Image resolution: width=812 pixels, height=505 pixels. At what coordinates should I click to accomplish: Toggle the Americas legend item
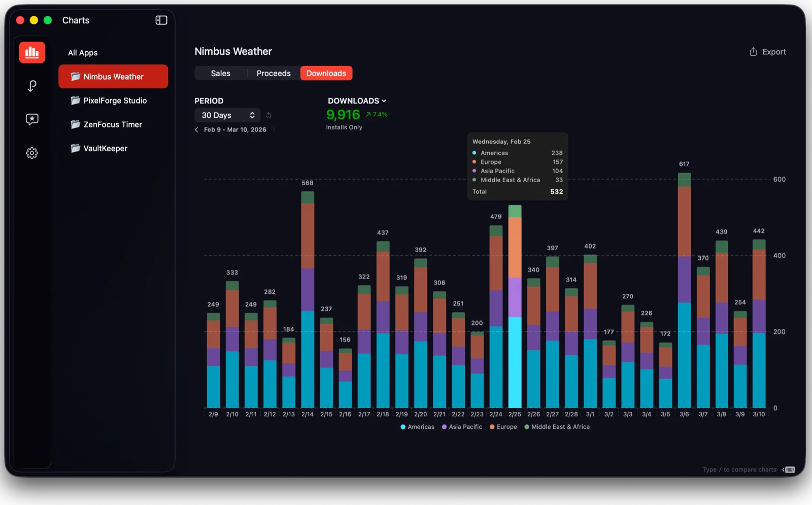pyautogui.click(x=417, y=427)
